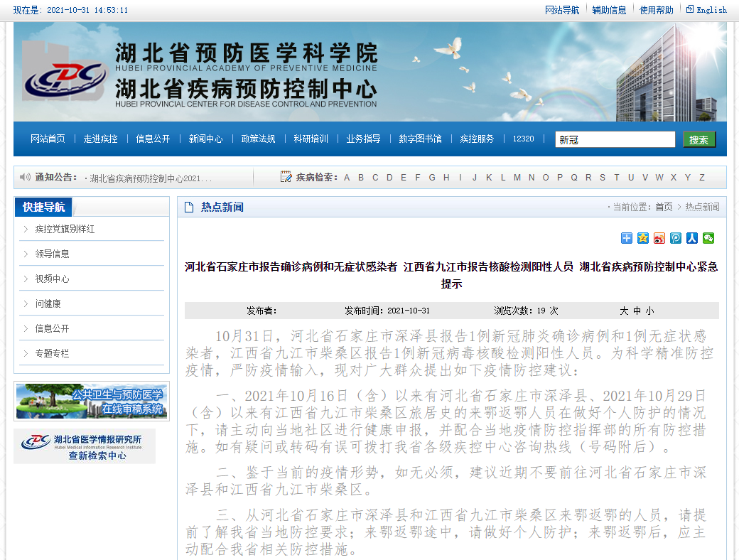Open 业务指导 navigation item

(x=363, y=139)
